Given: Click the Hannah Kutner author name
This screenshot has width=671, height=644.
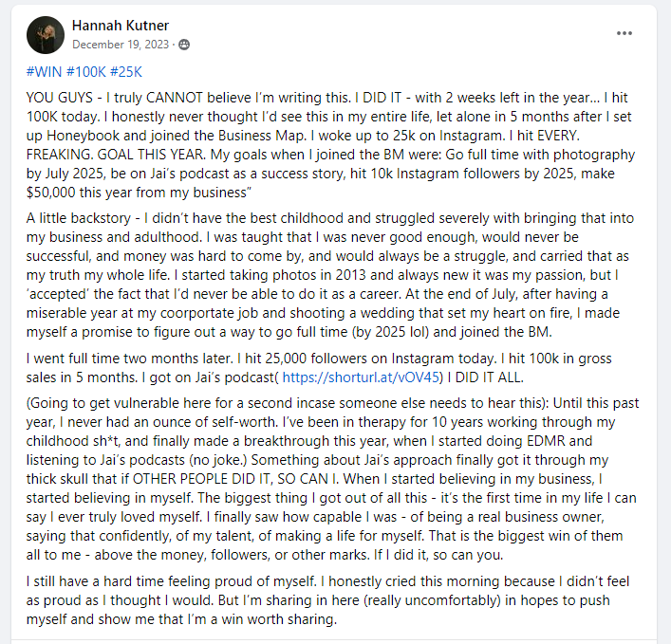Looking at the screenshot, I should [115, 26].
